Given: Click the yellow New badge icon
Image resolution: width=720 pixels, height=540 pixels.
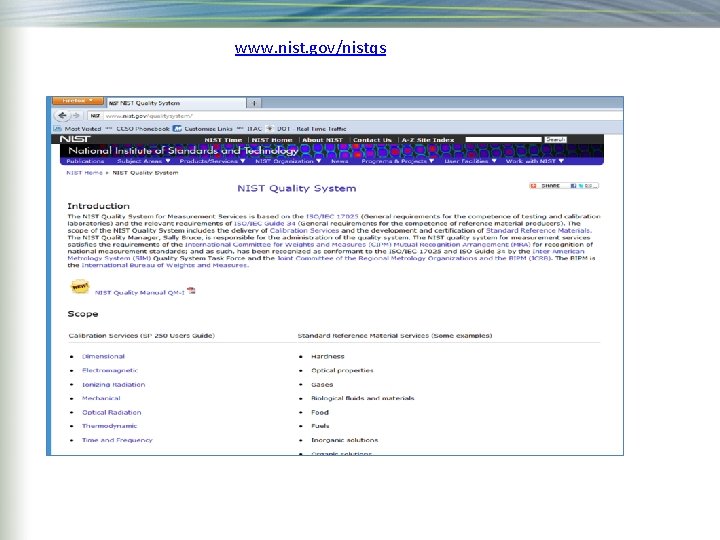Looking at the screenshot, I should tap(80, 287).
